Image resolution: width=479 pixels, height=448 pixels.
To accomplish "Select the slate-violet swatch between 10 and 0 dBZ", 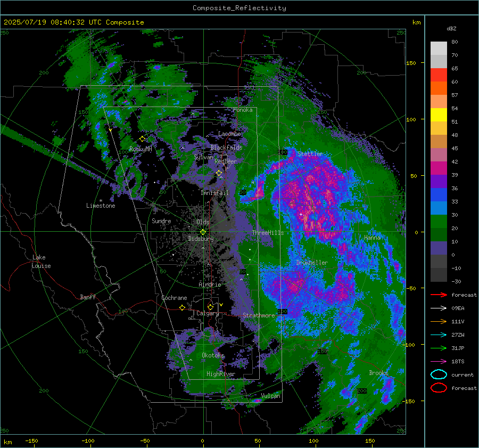I will [439, 248].
